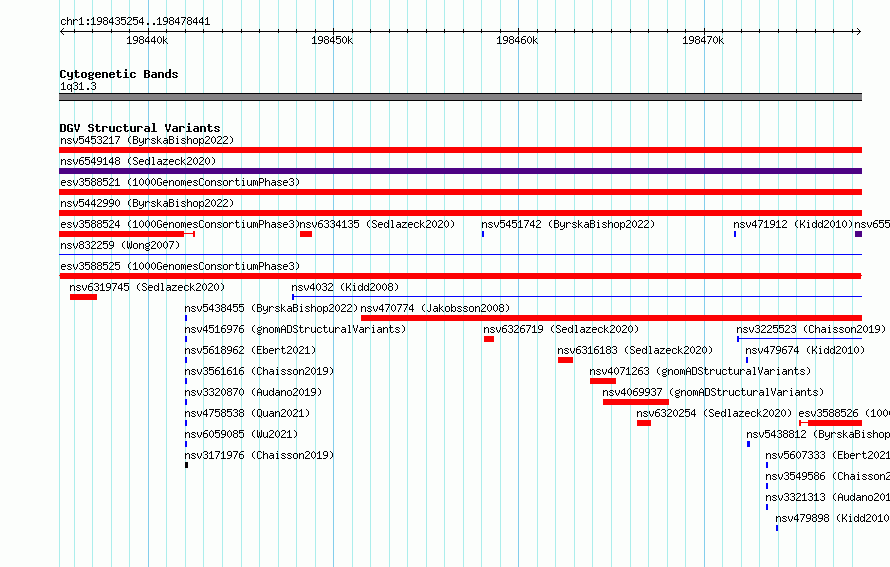Click the 198440k ruler tick label
890x567 pixels.
[x=147, y=40]
